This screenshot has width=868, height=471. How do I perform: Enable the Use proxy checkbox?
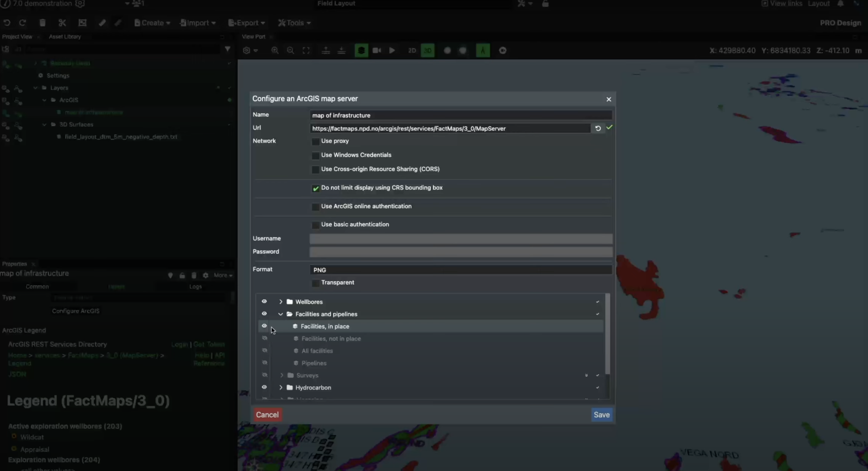pos(315,142)
